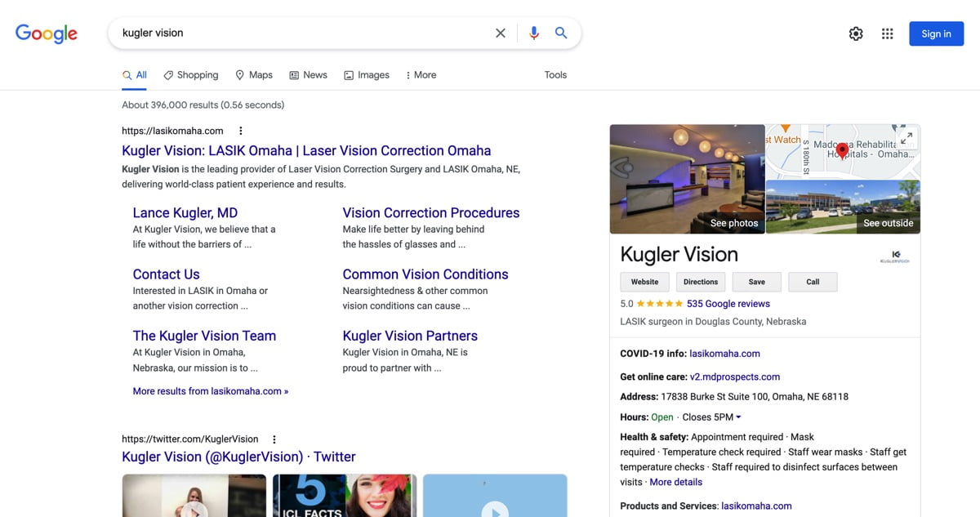Open the Common Vision Conditions sitelink
Screen dimensions: 980x517
425,274
